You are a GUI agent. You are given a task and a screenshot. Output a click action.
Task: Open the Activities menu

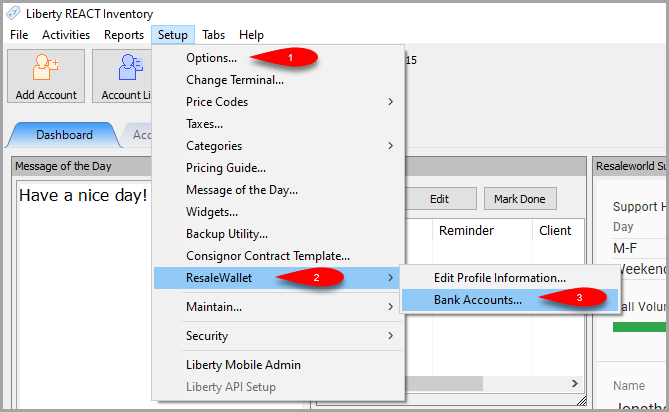click(x=66, y=35)
